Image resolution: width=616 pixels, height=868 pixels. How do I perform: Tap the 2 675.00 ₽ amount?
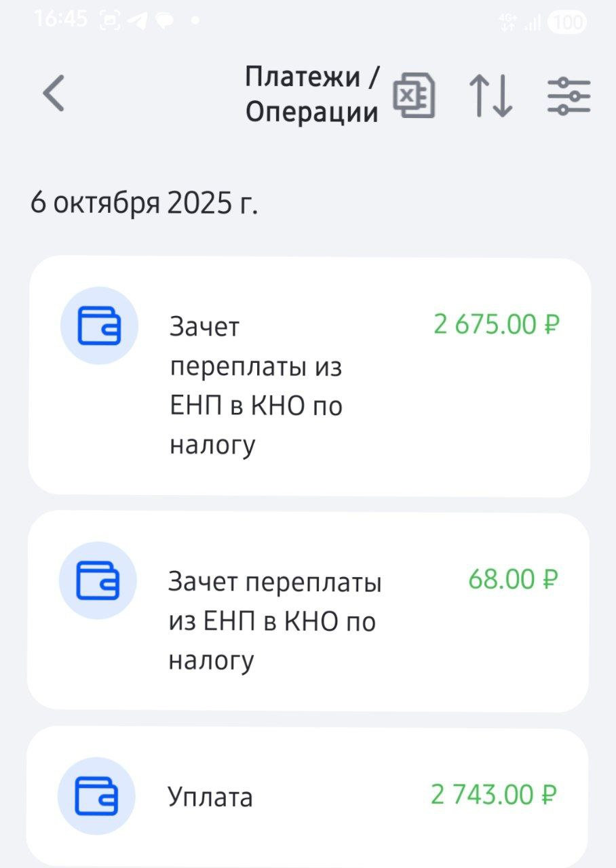[x=496, y=325]
